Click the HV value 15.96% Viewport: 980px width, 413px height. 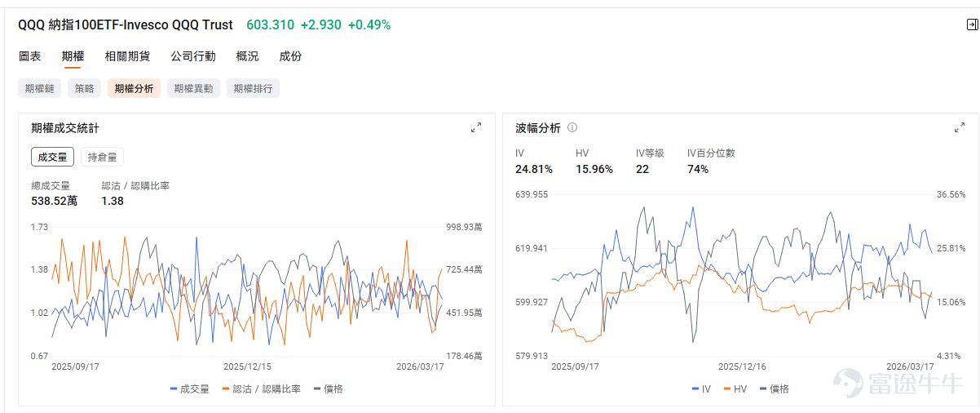point(594,169)
